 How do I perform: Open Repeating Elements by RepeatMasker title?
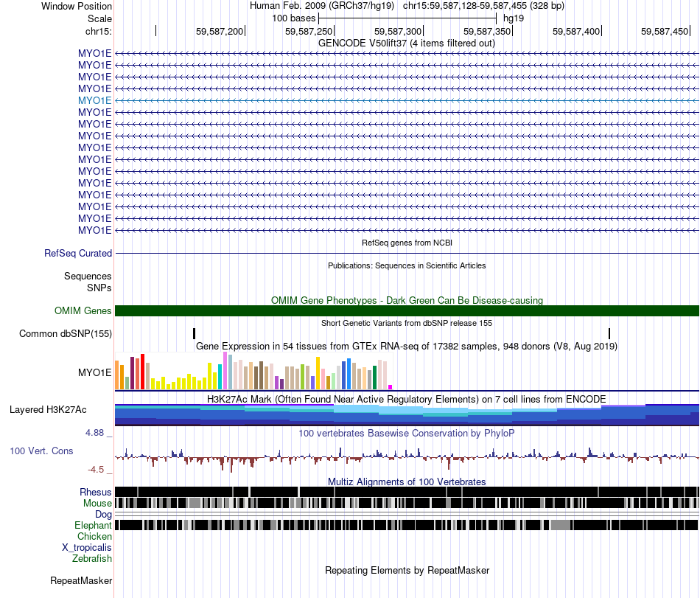pyautogui.click(x=407, y=570)
